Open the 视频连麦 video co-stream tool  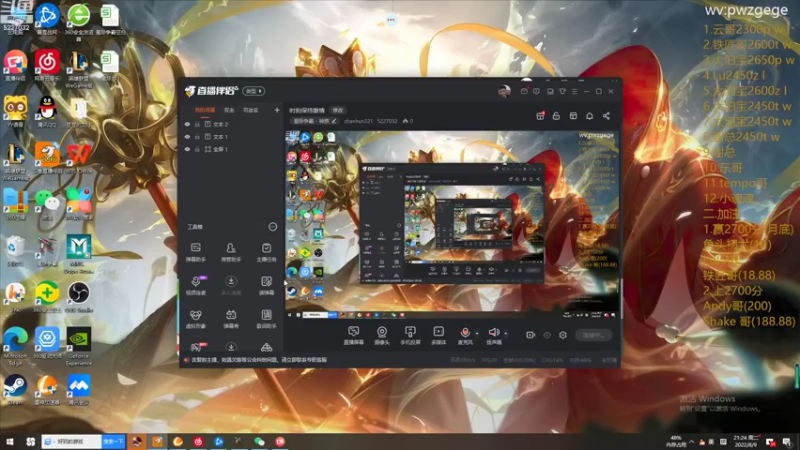click(195, 285)
